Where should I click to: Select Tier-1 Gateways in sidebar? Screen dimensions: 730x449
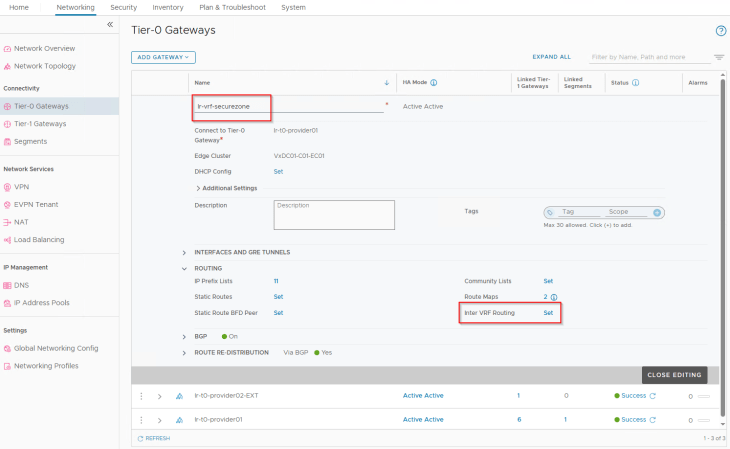[39, 124]
